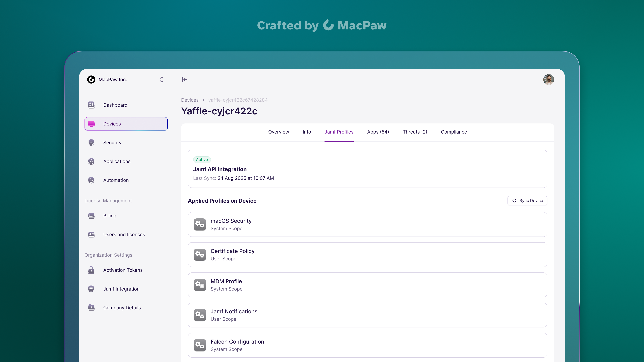Go to the Compliance tab
644x362 pixels.
tap(454, 132)
